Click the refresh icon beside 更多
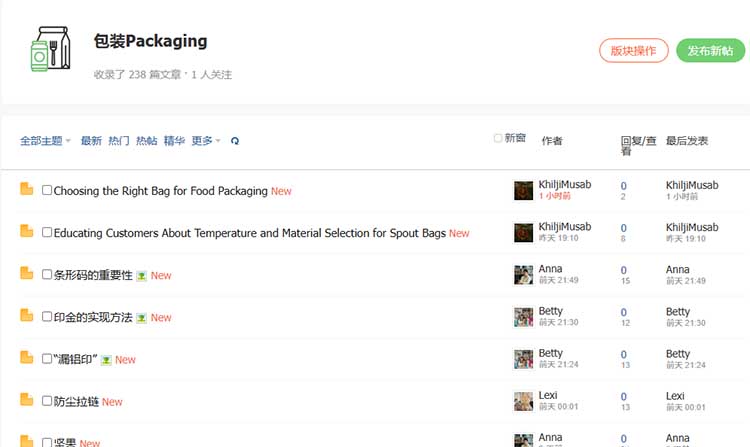Viewport: 750px width, 447px height. tap(235, 141)
